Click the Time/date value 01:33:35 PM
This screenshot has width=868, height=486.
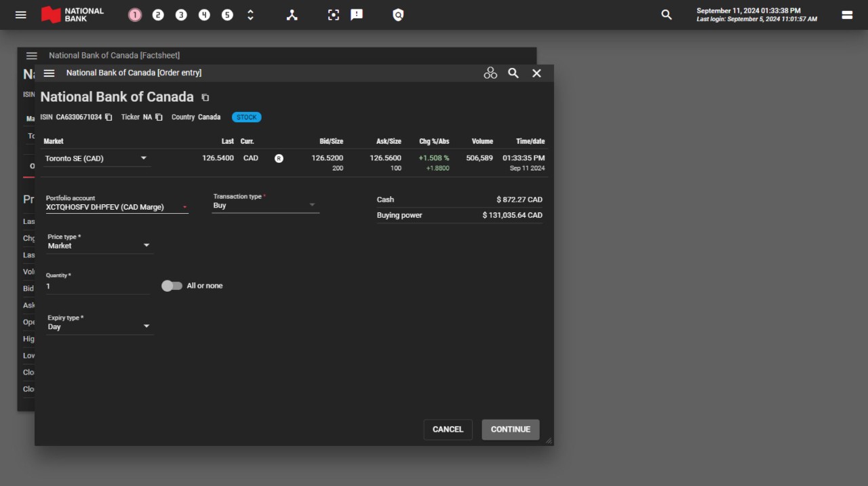tap(524, 158)
